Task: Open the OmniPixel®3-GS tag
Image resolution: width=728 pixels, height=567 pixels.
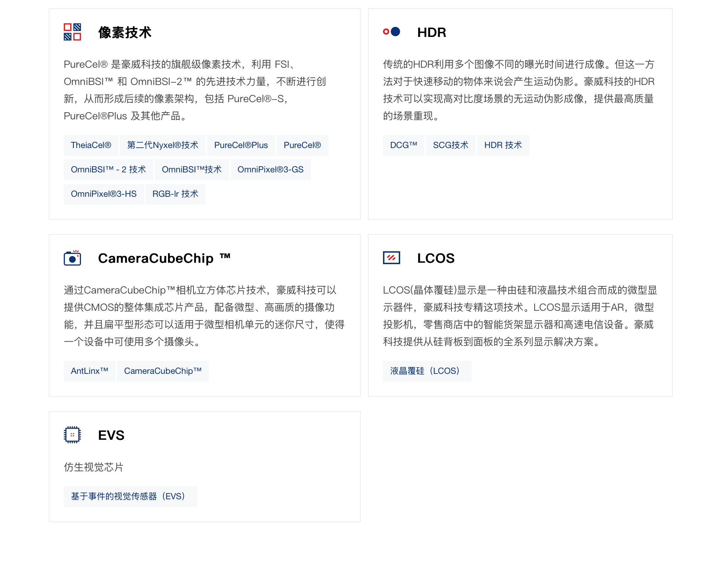Action: [x=270, y=170]
